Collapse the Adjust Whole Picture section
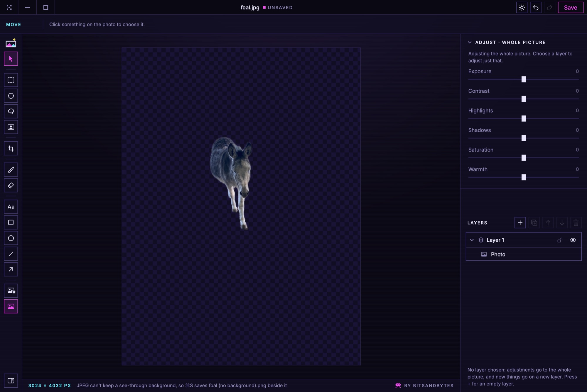 click(470, 43)
